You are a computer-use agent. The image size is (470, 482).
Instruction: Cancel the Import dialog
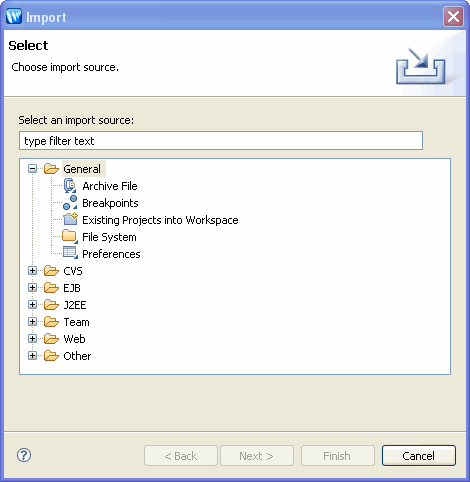pos(419,456)
